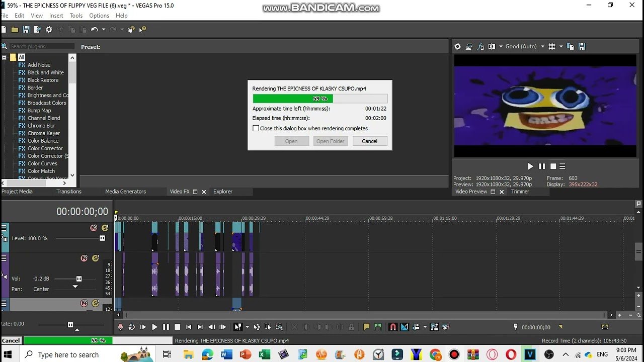Select the Zoom Edit tool magnifier
Screen dimensions: 644x362
[x=279, y=327]
